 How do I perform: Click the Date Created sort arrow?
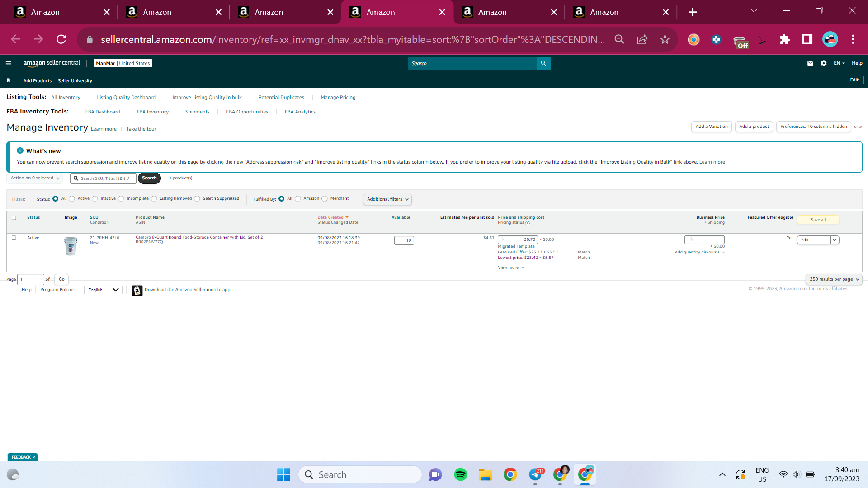click(347, 217)
